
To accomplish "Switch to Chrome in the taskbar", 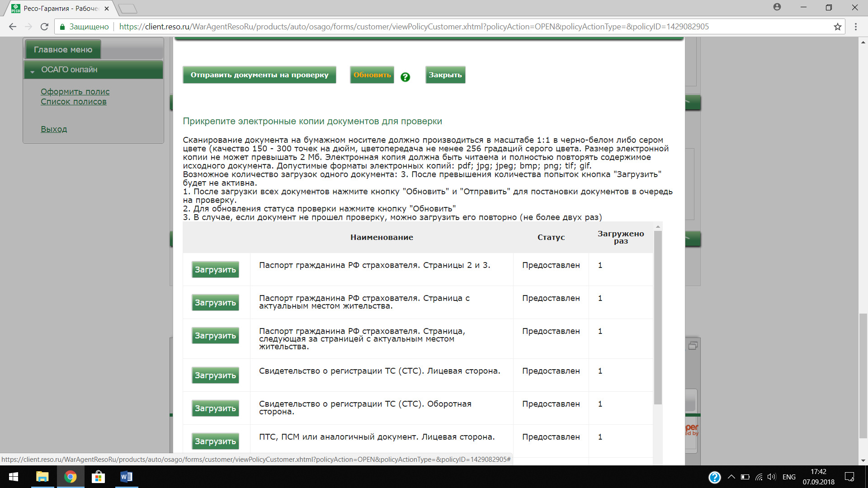I will tap(71, 477).
